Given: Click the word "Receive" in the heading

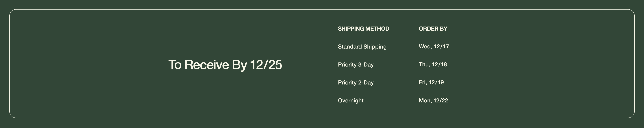Looking at the screenshot, I should tap(206, 65).
